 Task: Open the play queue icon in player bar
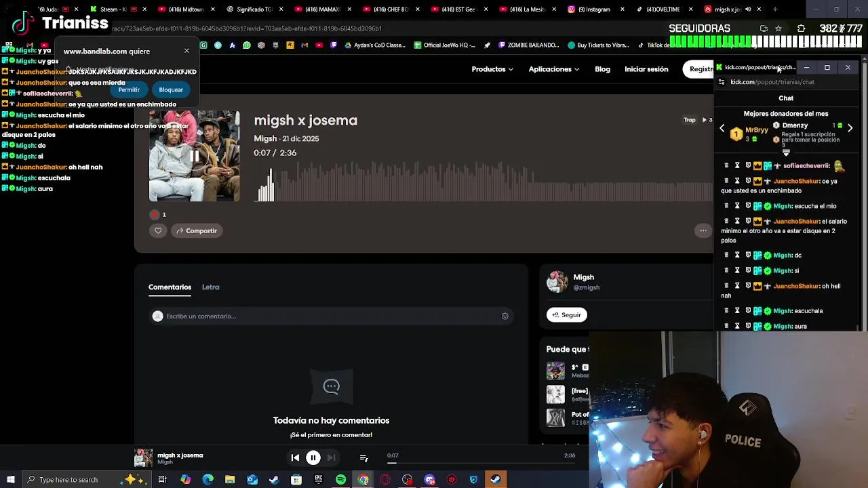pyautogui.click(x=363, y=458)
